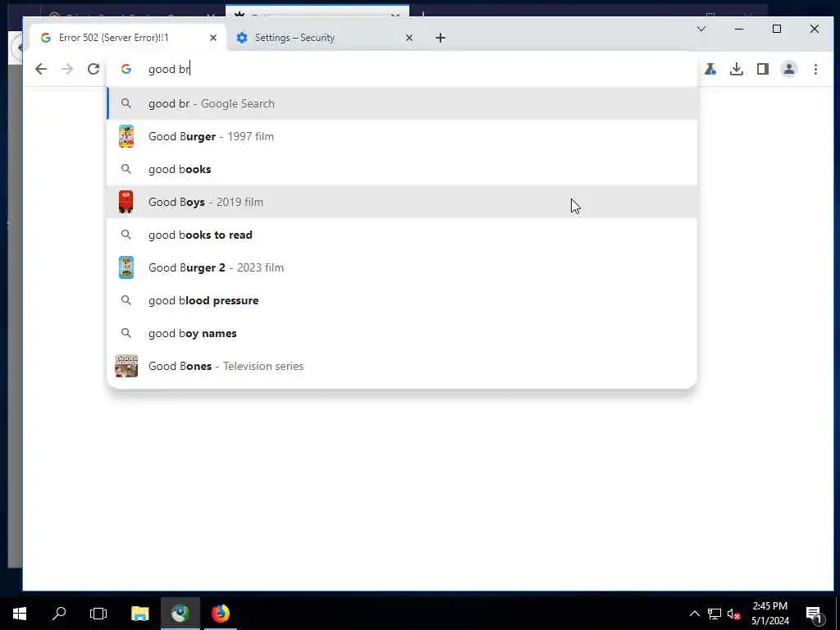Open Firefox from the taskbar
Screen dimensions: 840x630
[220, 614]
